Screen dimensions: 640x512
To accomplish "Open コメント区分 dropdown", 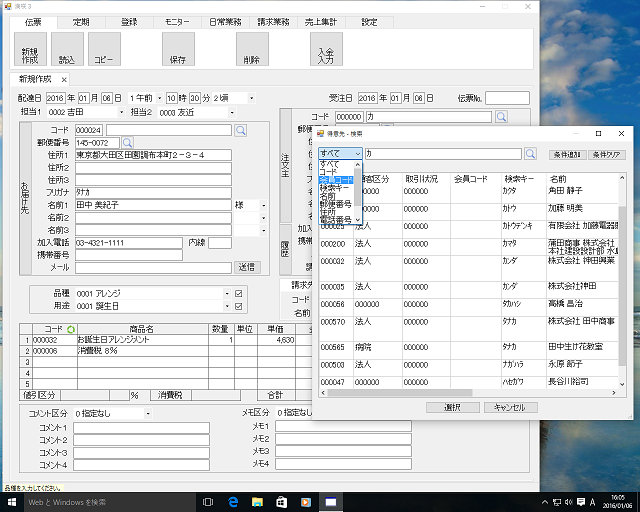I will click(x=148, y=414).
